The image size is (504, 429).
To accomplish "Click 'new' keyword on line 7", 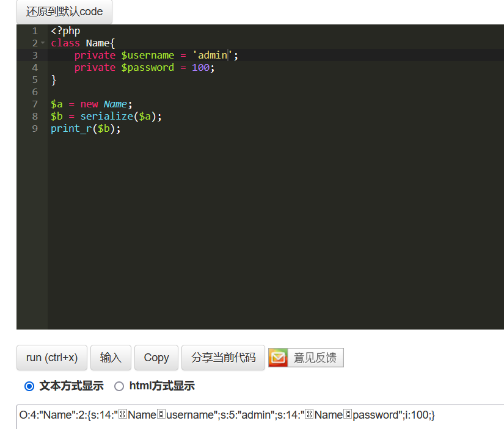I will coord(89,104).
